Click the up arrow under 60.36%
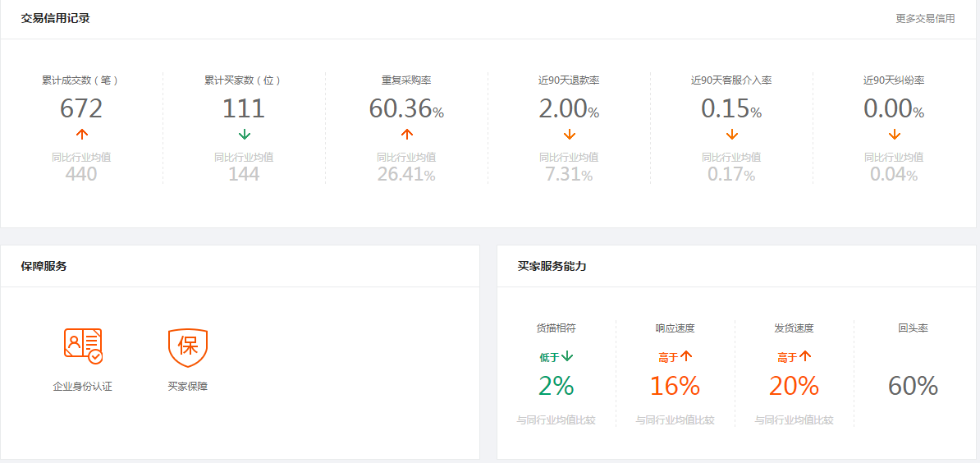The width and height of the screenshot is (980, 463). point(406,135)
